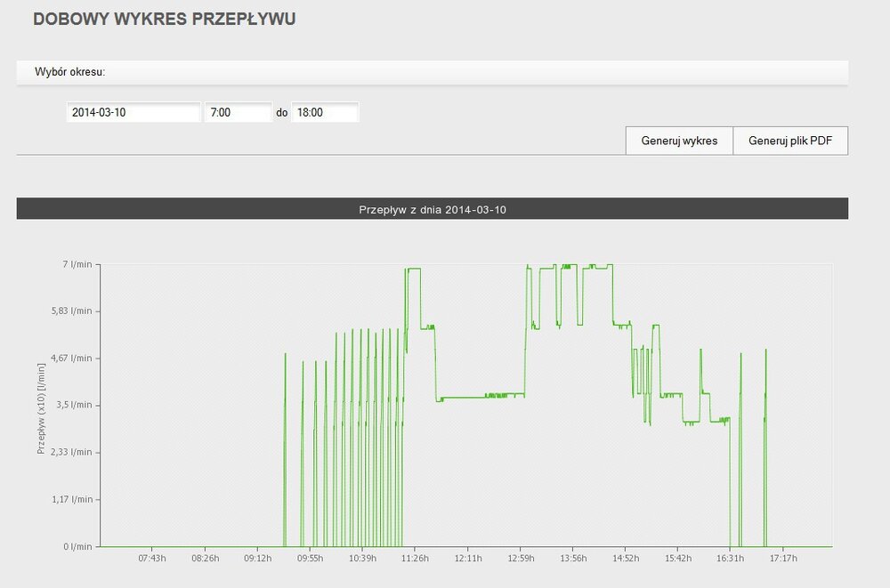Screen dimensions: 890x588
Task: Click the 09:55h time axis marker
Action: [x=311, y=559]
